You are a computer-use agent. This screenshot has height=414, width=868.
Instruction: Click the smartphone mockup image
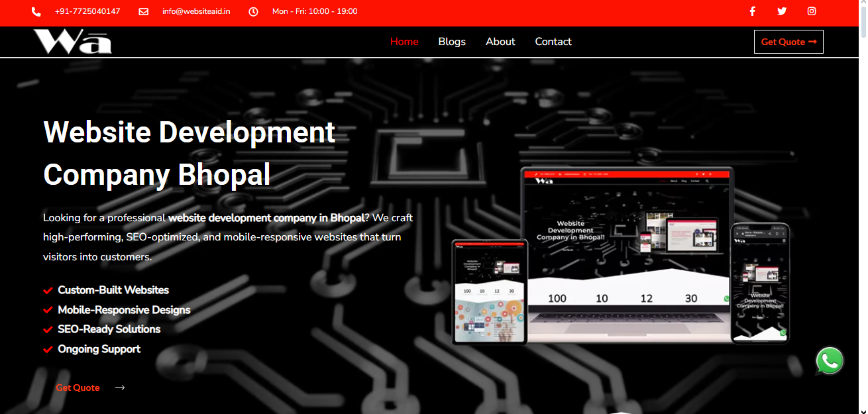[760, 283]
